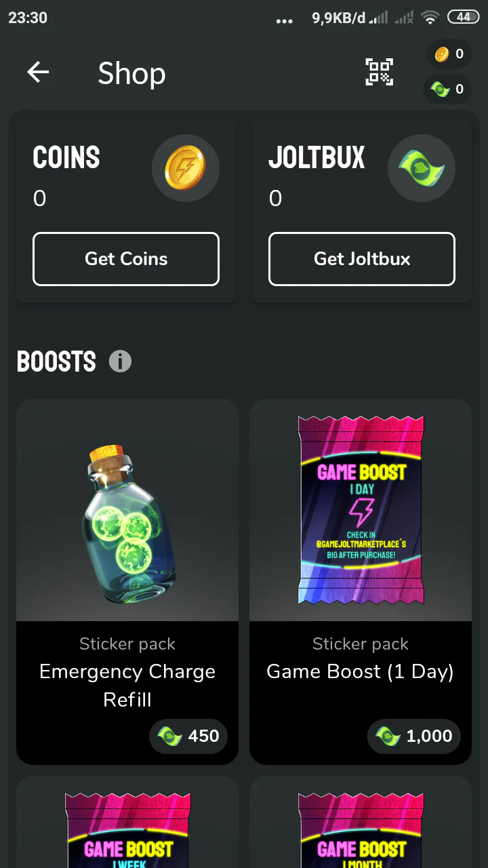The image size is (488, 868).
Task: Tap the battery indicator in status bar
Action: coord(463,18)
